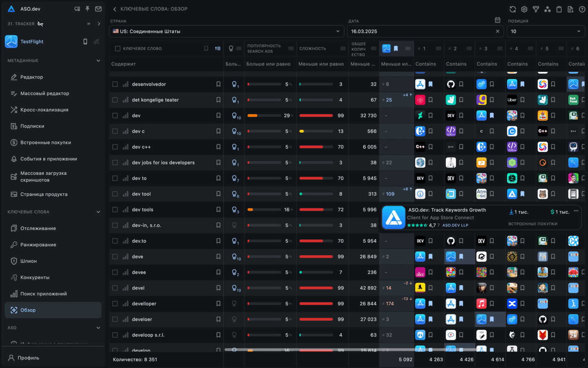
Task: Tick the checkbox for 'desenvolvedor' row
Action: [115, 84]
